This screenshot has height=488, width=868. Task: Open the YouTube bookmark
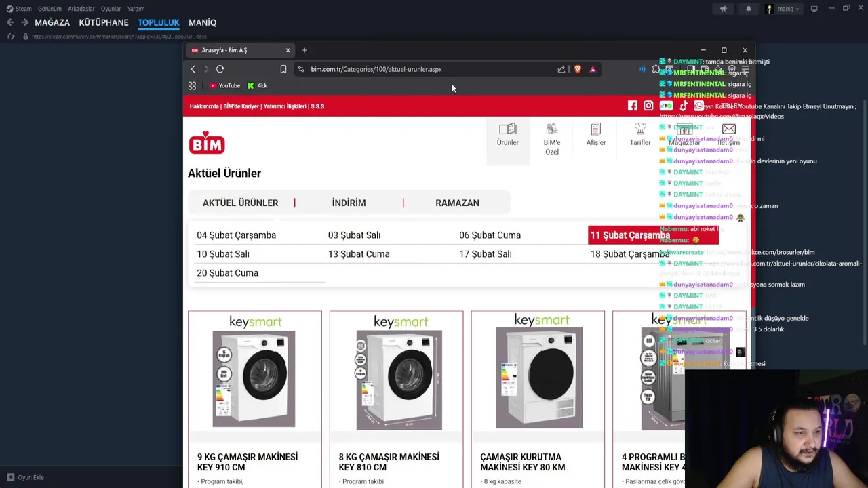(224, 85)
